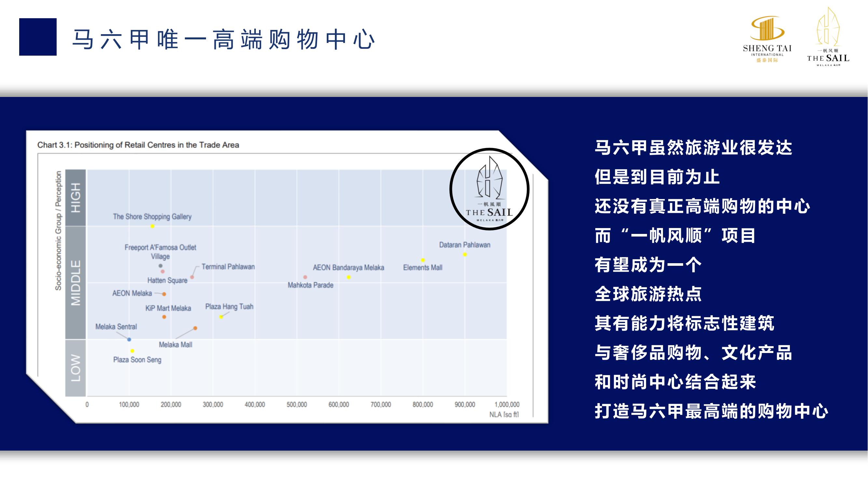Click the yellow Plaza Hang Tuah data point
The height and width of the screenshot is (488, 868).
click(221, 317)
